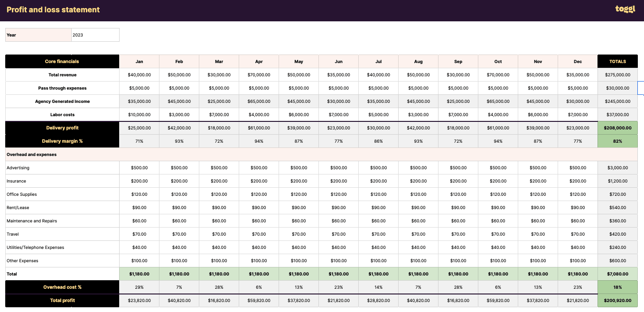Select the Total profit row label
This screenshot has height=312, width=644.
pos(62,301)
